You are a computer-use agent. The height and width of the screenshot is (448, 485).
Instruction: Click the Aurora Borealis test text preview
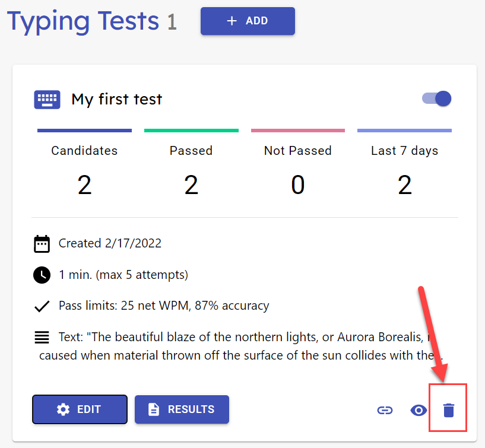(x=241, y=347)
